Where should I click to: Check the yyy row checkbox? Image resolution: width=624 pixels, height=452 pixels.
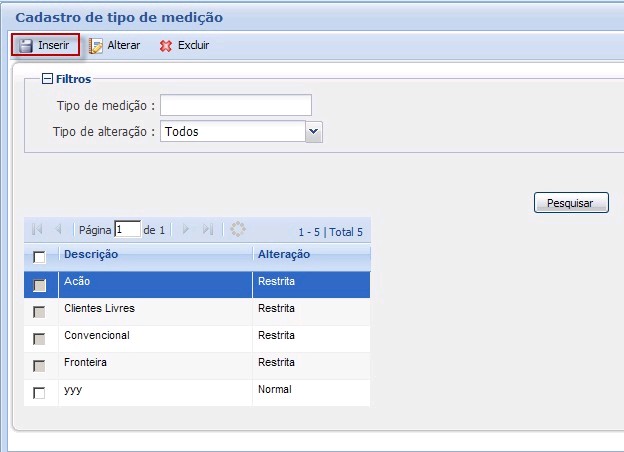coord(40,393)
